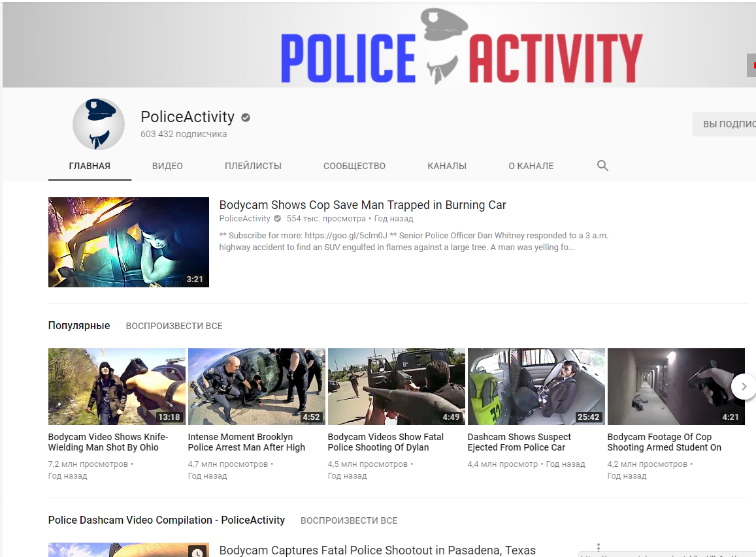Open Fatal Police Shooting Of Dylan thumbnail

tap(397, 387)
